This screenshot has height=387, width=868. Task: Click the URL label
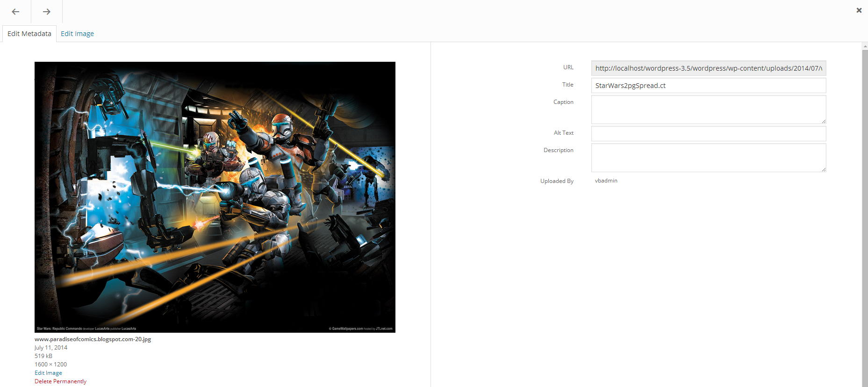568,67
